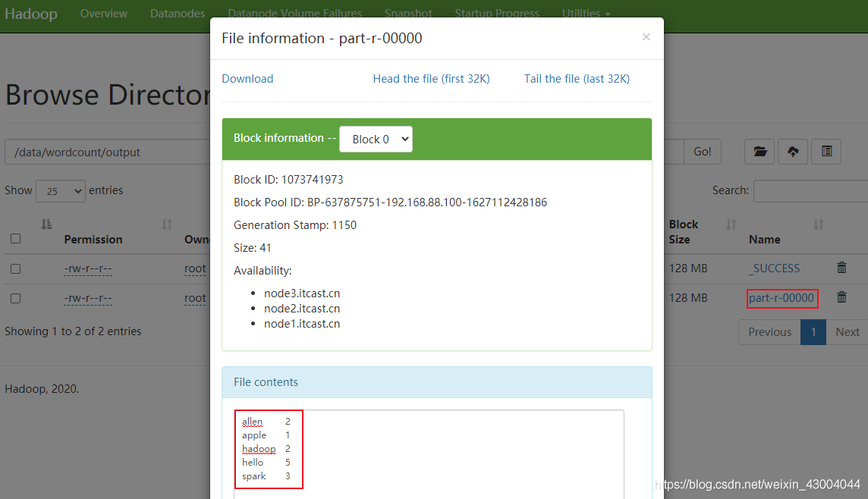868x499 pixels.
Task: Click 'Showing 1 to 2 of 2 entries'
Action: (73, 331)
